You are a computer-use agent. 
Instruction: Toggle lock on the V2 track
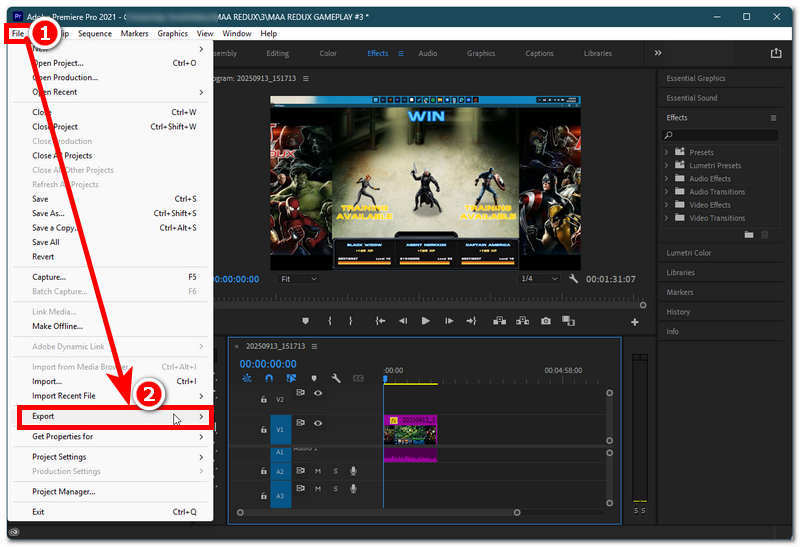tap(264, 399)
